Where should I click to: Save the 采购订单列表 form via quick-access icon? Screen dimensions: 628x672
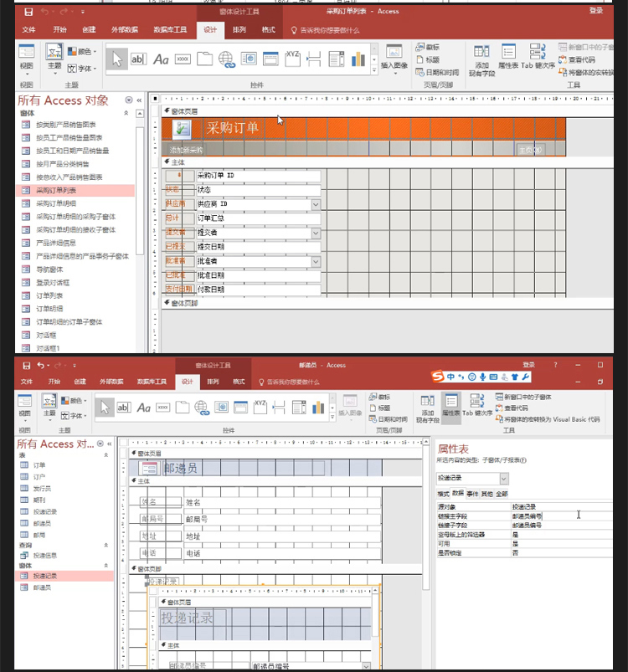pos(28,12)
